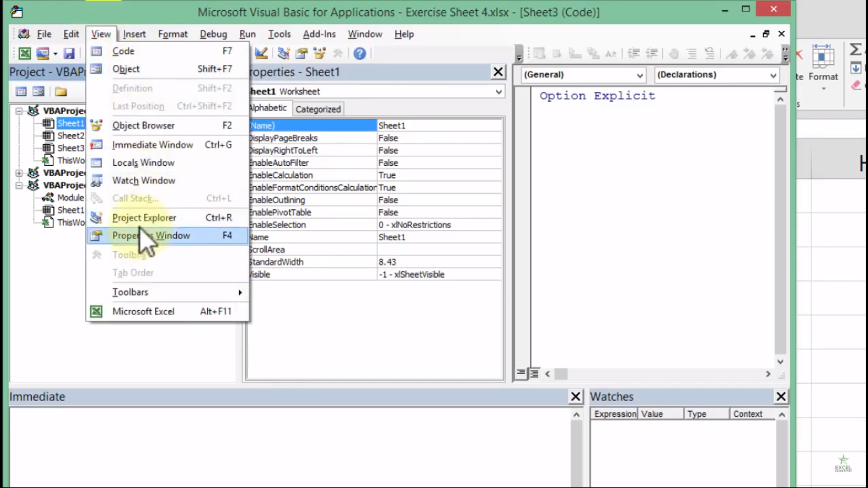This screenshot has width=868, height=488.
Task: Click the blue Help question-mark icon
Action: point(360,53)
